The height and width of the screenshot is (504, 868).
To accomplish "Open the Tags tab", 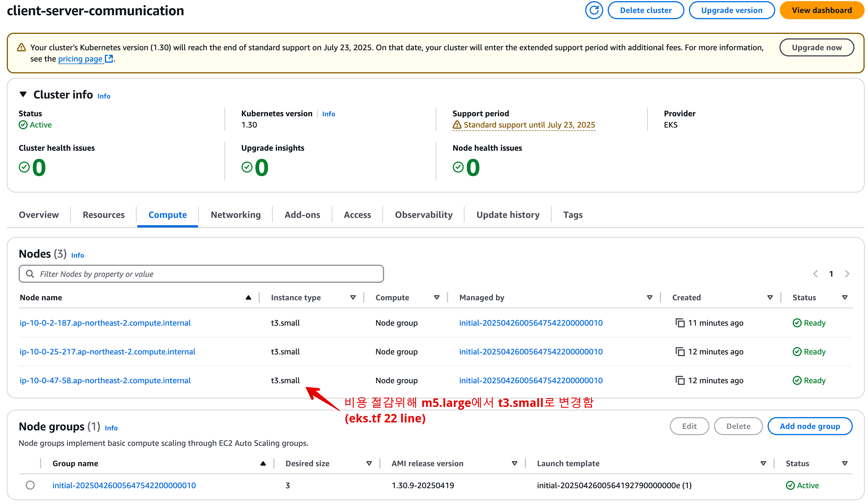I will point(573,215).
